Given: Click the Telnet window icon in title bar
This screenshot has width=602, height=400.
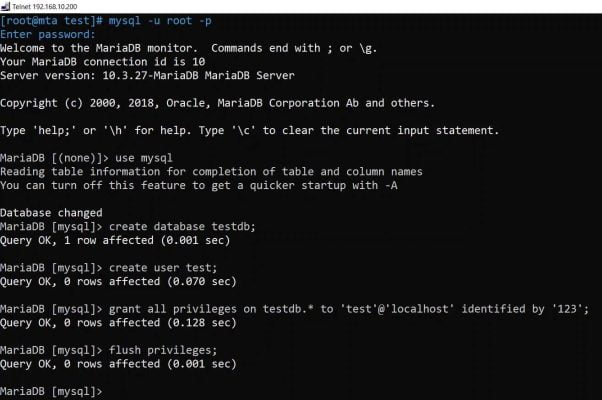Looking at the screenshot, I should (x=6, y=6).
